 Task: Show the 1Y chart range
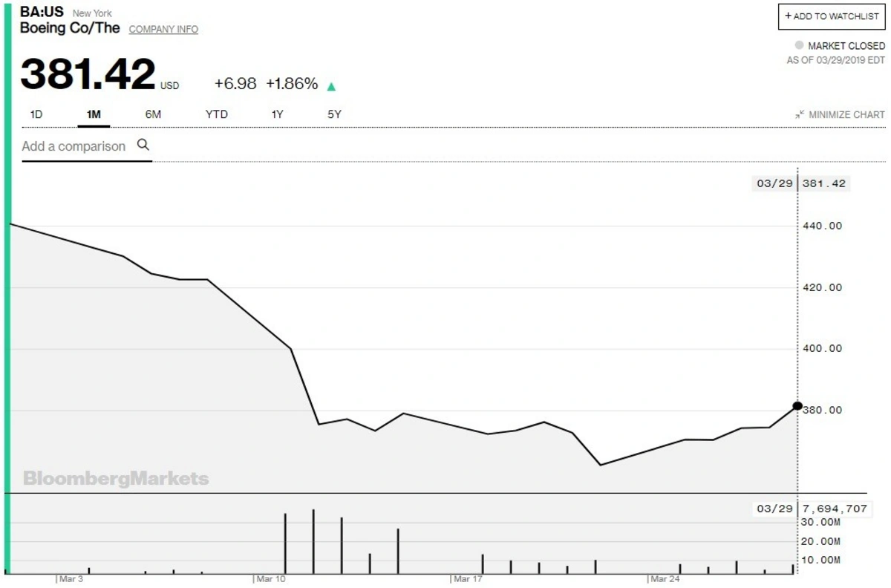click(x=278, y=114)
